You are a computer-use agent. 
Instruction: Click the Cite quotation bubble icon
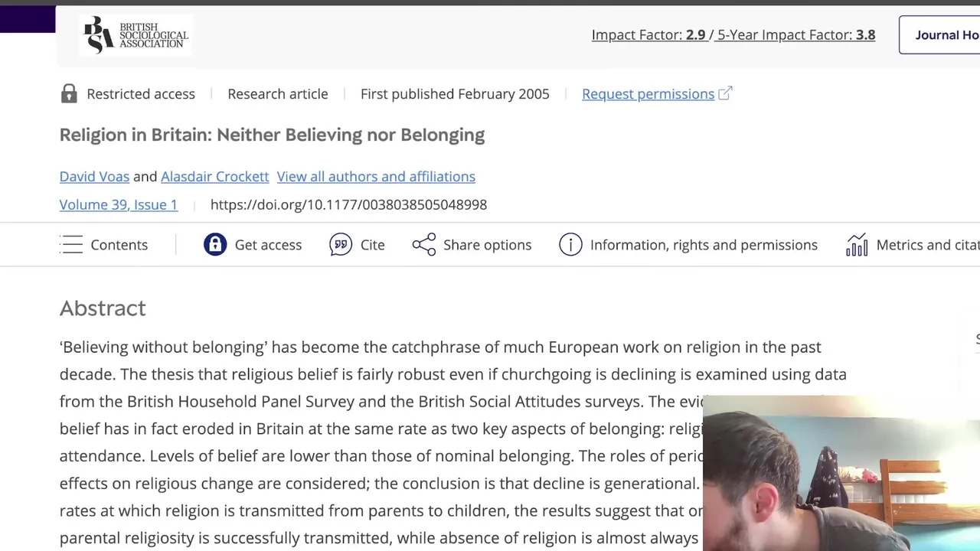(x=341, y=245)
